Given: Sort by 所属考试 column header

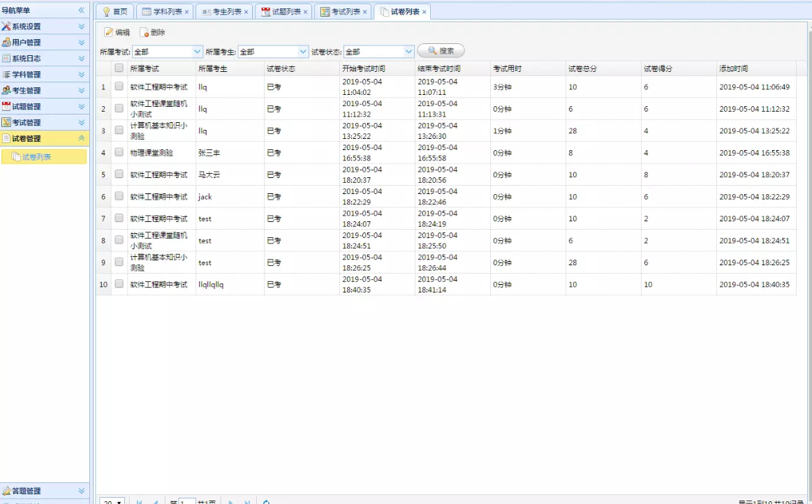Looking at the screenshot, I should (x=161, y=68).
